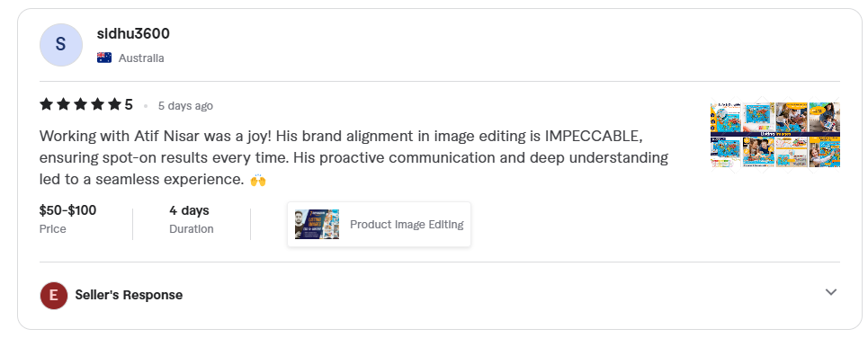Click the first rating star
Viewport: 868px width, 338px height.
point(46,104)
